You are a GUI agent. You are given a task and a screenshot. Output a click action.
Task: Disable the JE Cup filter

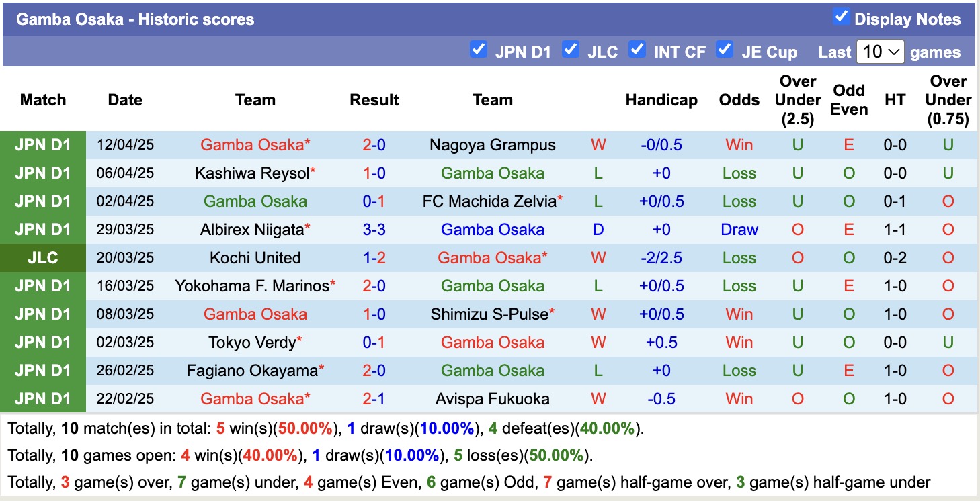click(x=725, y=49)
